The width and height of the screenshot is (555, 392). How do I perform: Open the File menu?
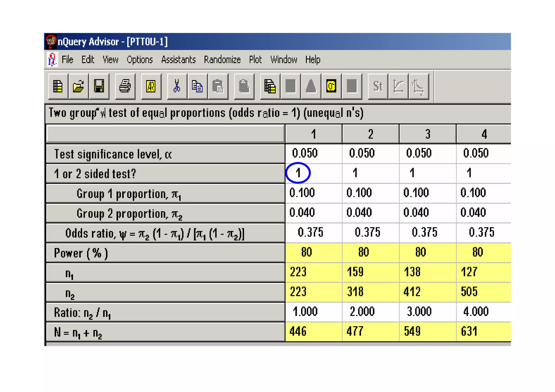click(x=67, y=60)
